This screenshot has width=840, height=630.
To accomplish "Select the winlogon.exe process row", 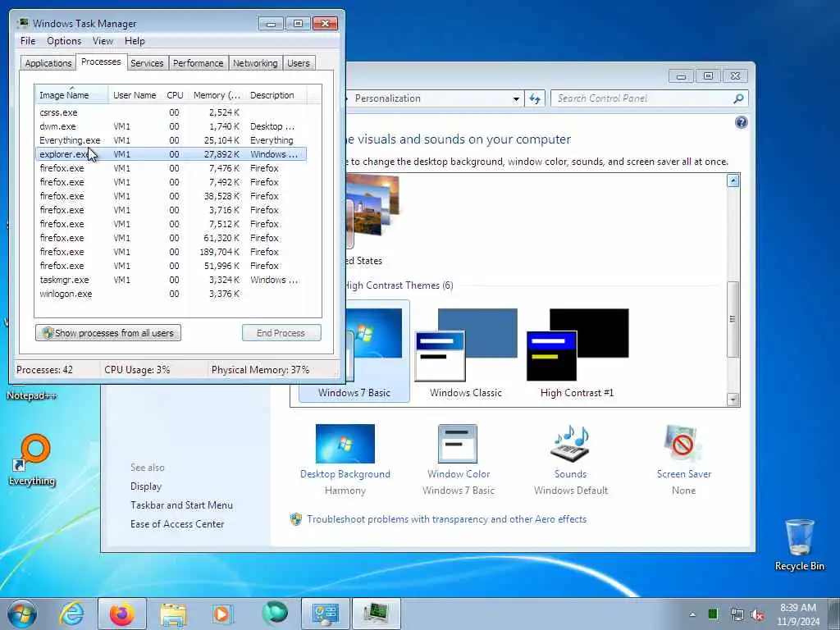I will [x=171, y=294].
